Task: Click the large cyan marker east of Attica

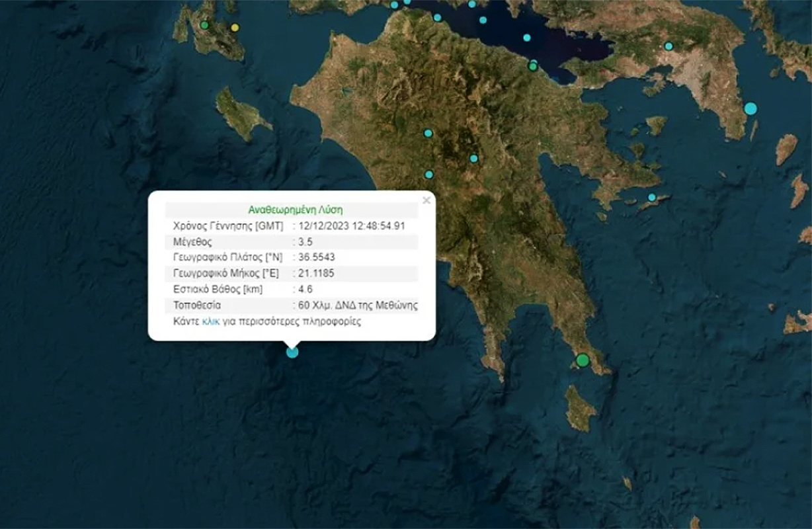Action: click(x=750, y=108)
